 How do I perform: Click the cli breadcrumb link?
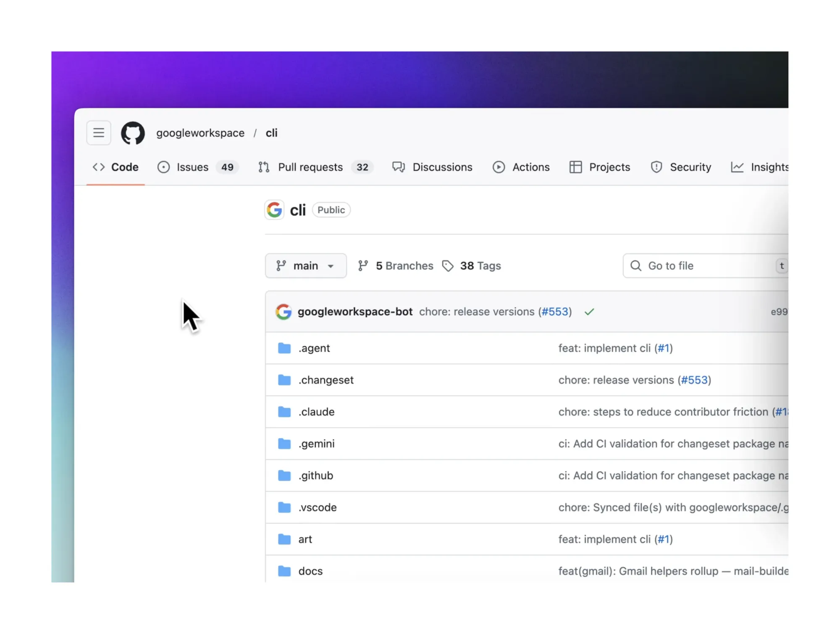pos(271,133)
